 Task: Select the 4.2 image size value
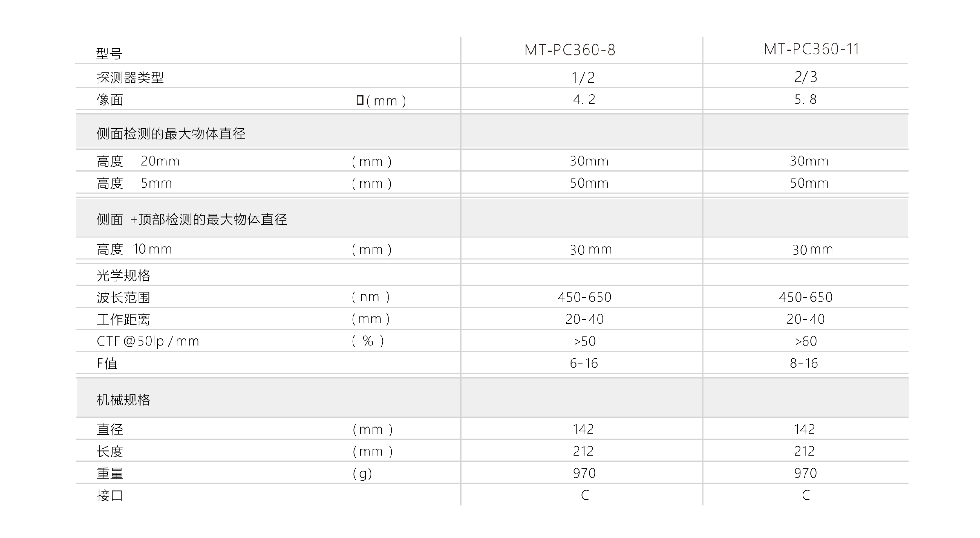pyautogui.click(x=583, y=100)
